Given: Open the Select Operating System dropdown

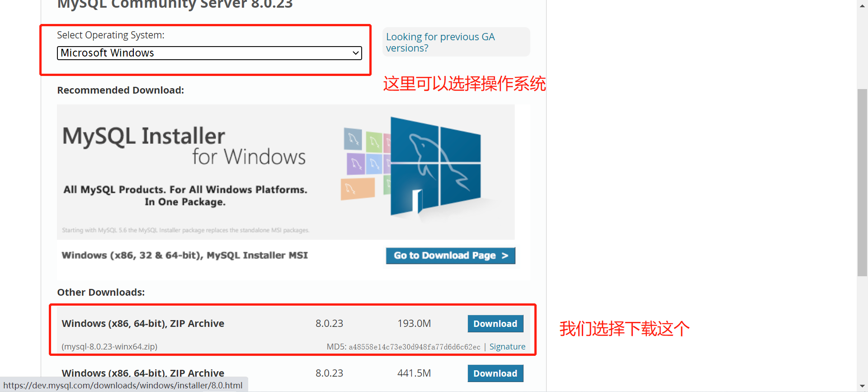Looking at the screenshot, I should tap(209, 53).
